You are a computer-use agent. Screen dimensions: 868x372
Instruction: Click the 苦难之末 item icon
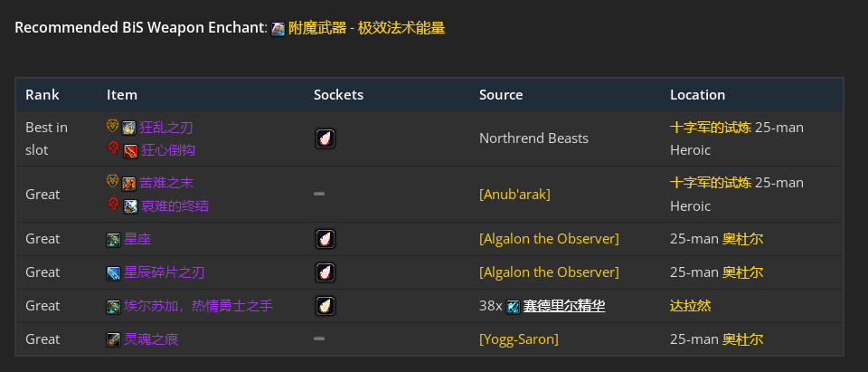pyautogui.click(x=129, y=184)
